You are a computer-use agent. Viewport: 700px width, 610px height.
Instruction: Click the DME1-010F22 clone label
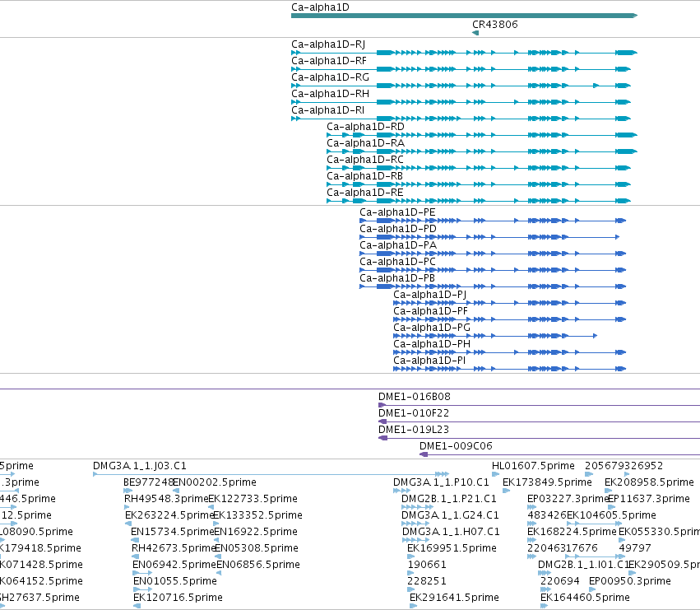point(414,413)
